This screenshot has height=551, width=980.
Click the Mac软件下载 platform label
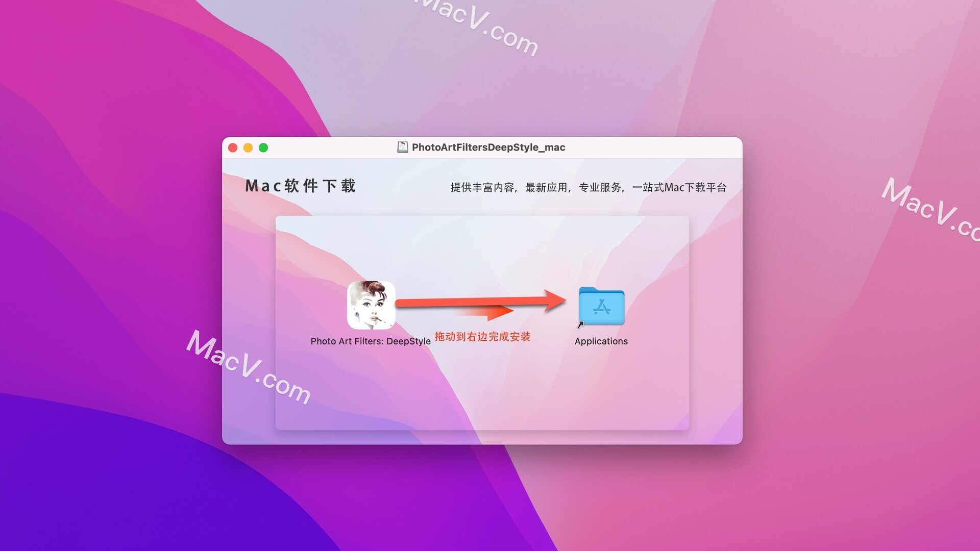[x=301, y=187]
